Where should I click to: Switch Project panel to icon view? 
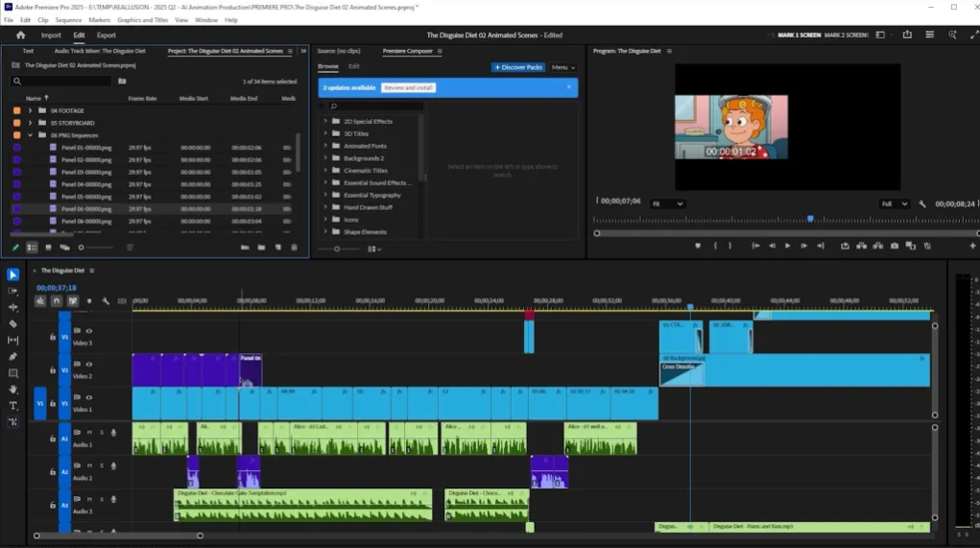pyautogui.click(x=48, y=248)
